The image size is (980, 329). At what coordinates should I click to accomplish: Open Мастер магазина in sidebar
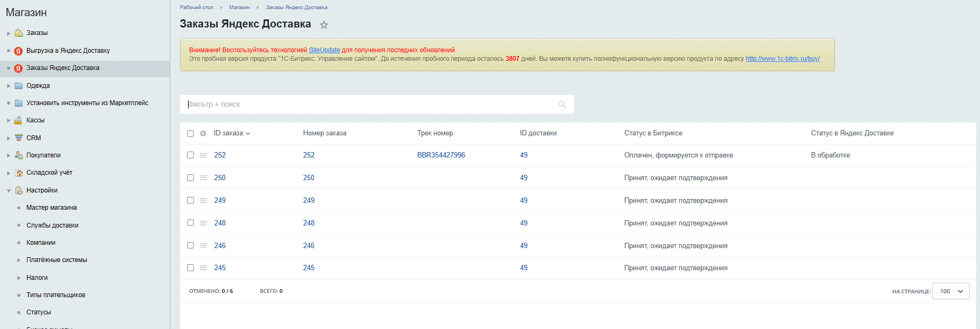tap(52, 208)
